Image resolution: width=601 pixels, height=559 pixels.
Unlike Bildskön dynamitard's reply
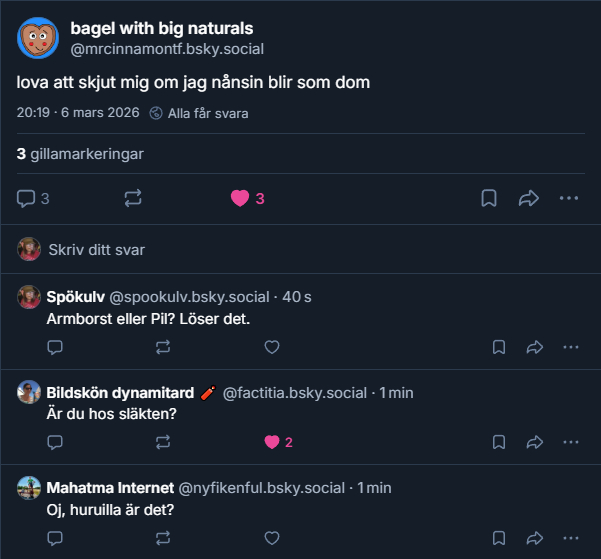coord(271,442)
